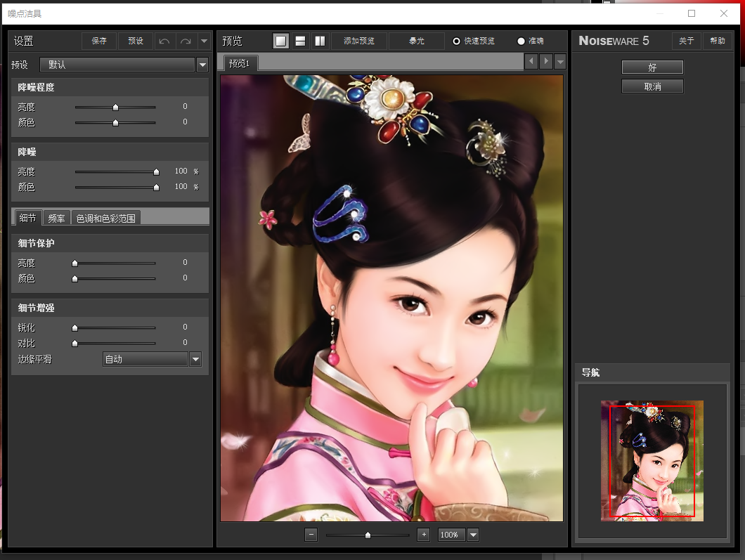The height and width of the screenshot is (560, 745).
Task: Click the 细节保护 亮度 slider handle
Action: point(74,263)
